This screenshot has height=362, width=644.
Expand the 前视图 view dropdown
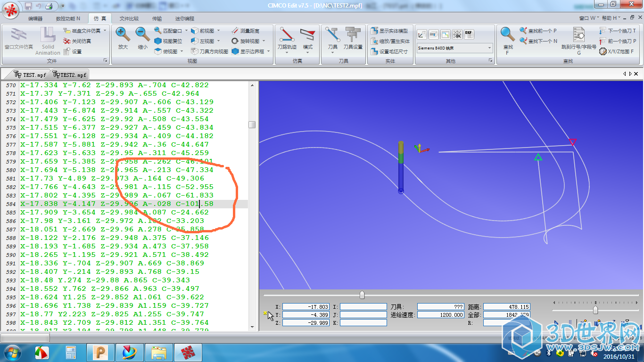point(218,31)
